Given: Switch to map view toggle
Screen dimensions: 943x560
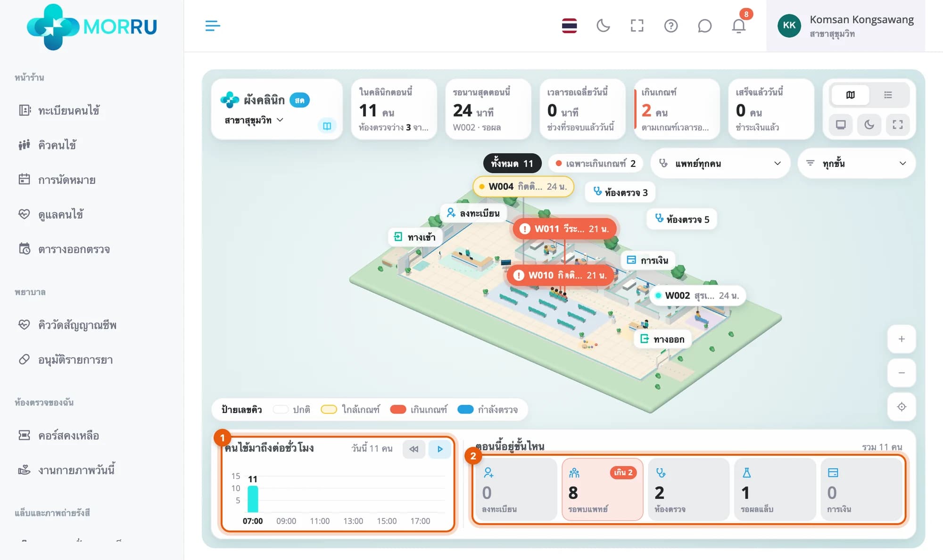Looking at the screenshot, I should (850, 95).
